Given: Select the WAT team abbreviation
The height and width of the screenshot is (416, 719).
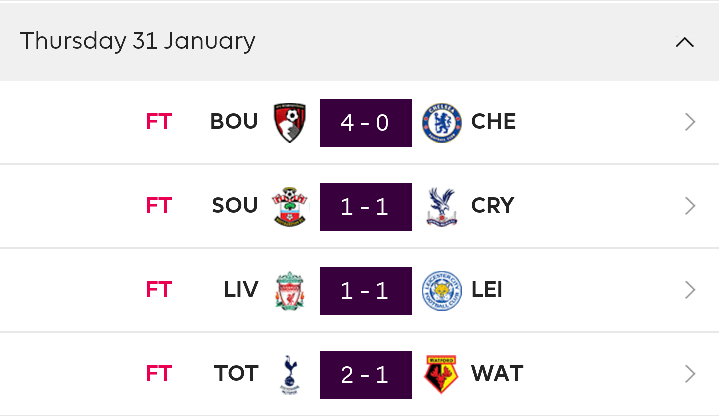Looking at the screenshot, I should click(497, 373).
